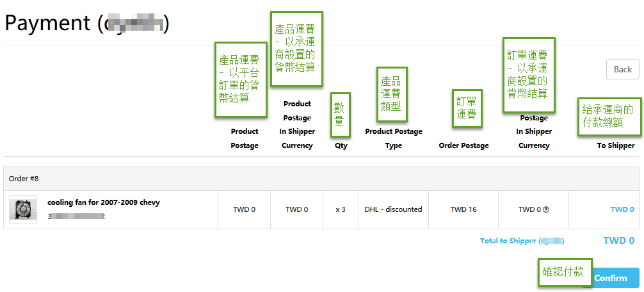Confirm the payment with the Confirm button
Image resolution: width=644 pixels, height=292 pixels.
tap(611, 278)
